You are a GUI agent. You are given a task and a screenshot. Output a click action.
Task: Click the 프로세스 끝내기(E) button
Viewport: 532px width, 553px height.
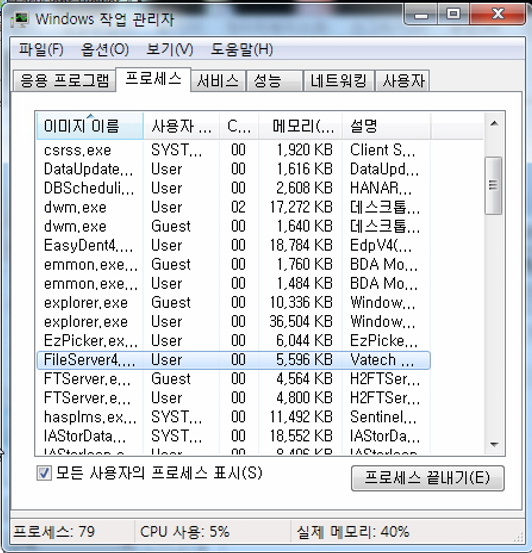tap(428, 478)
